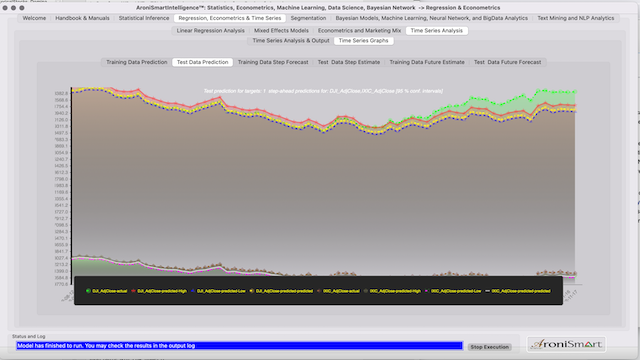Zoom the window with the third title-bar button
The width and height of the screenshot is (640, 360).
(x=22, y=8)
